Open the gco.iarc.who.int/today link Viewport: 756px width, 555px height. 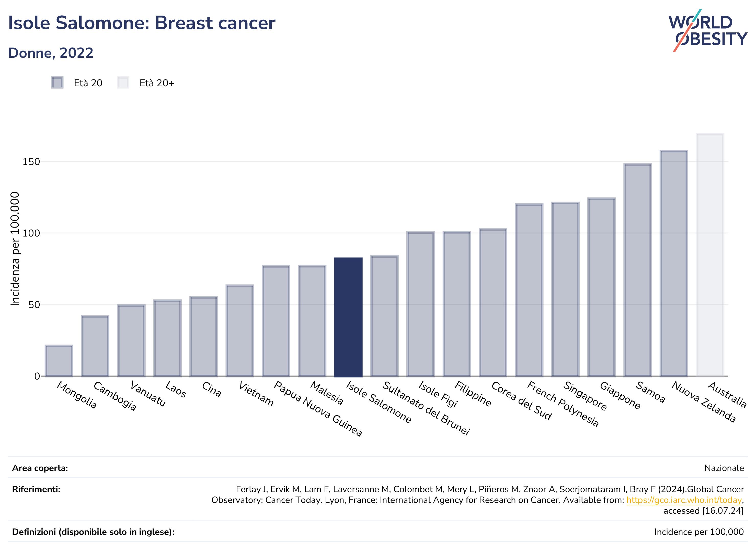pyautogui.click(x=684, y=500)
